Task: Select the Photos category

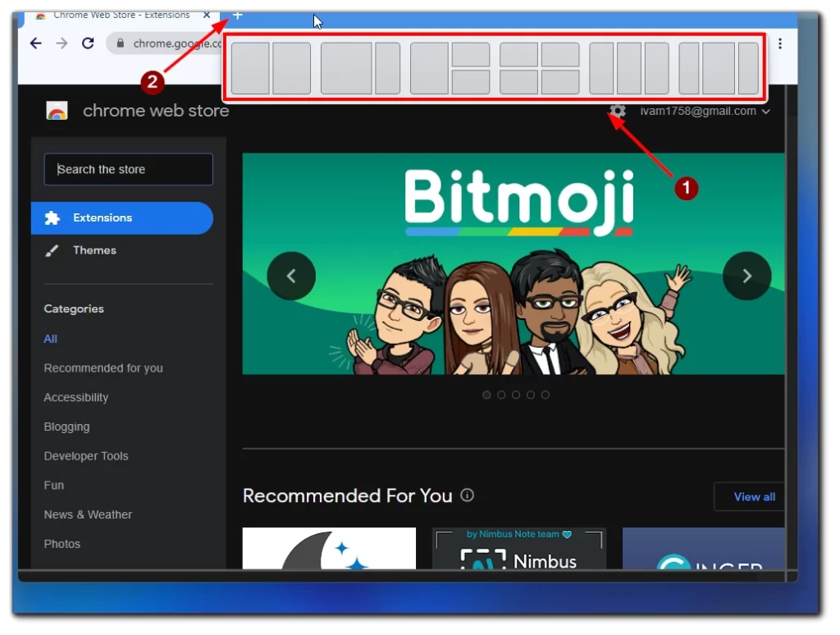Action: tap(62, 544)
